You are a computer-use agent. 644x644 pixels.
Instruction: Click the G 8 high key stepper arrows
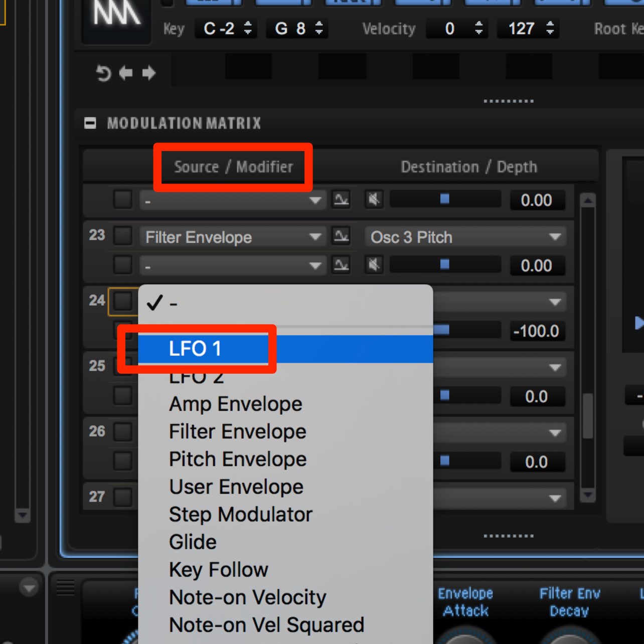[x=319, y=28]
